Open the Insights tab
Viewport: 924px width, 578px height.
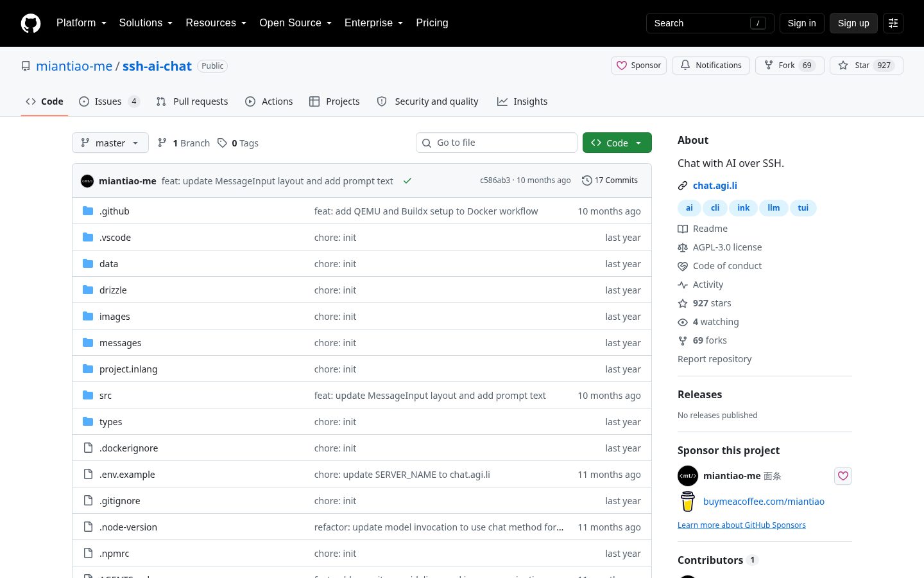coord(522,101)
